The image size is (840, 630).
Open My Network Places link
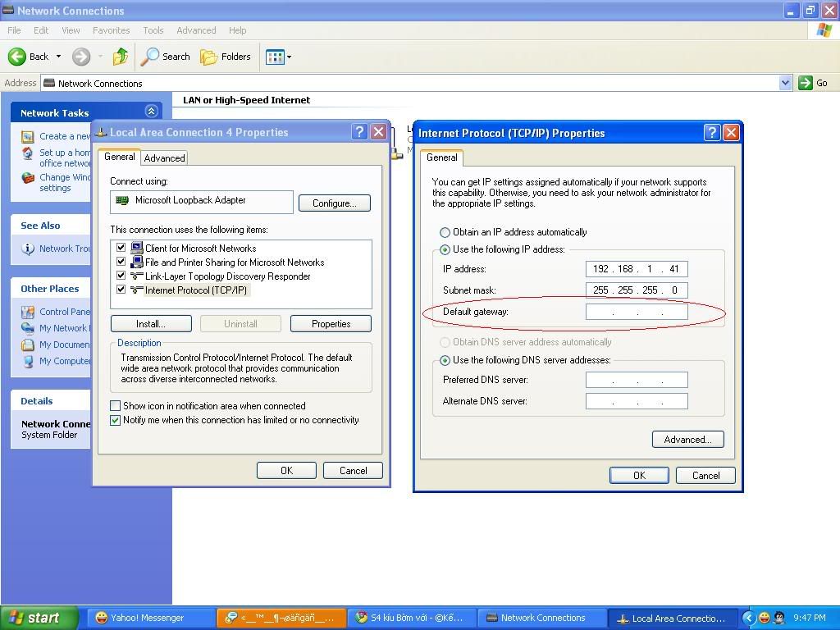pyautogui.click(x=64, y=328)
